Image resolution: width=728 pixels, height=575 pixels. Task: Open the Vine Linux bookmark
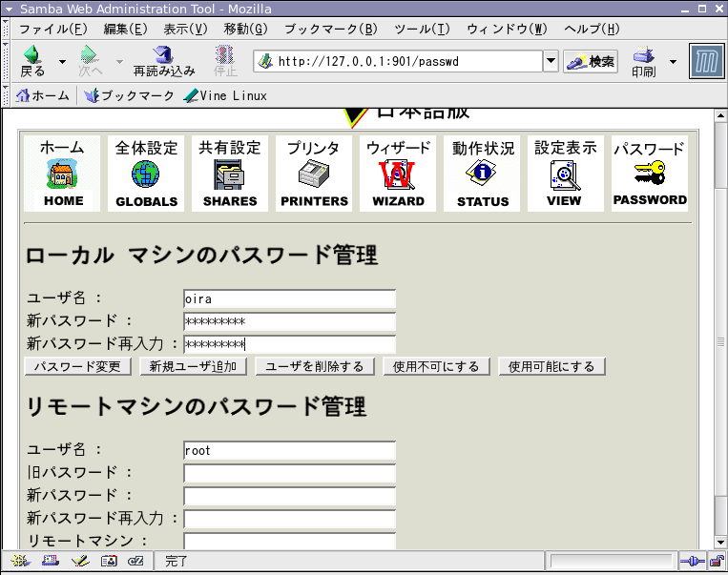225,95
